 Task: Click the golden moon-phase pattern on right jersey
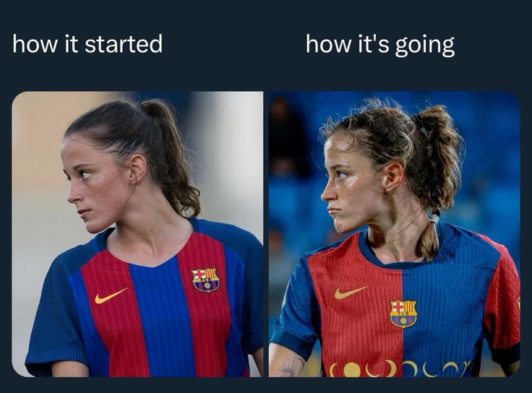click(x=400, y=368)
